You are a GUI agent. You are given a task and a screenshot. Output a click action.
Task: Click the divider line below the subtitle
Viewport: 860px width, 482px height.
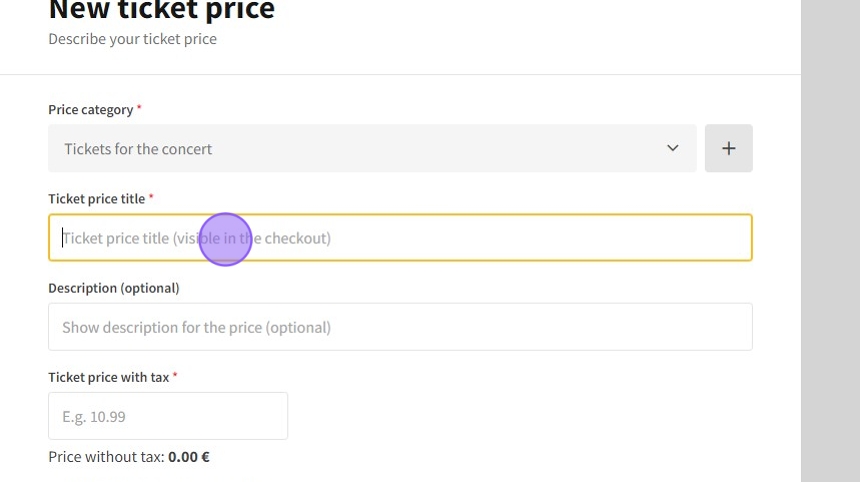click(400, 74)
